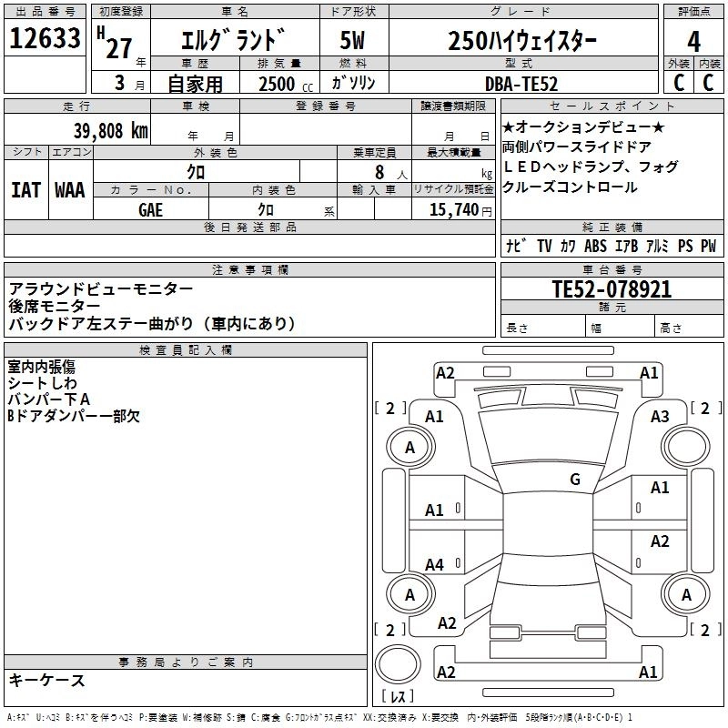Screen dimensions: 728x728
Task: Select the exterior color クロ under 外装色
Action: 196,172
